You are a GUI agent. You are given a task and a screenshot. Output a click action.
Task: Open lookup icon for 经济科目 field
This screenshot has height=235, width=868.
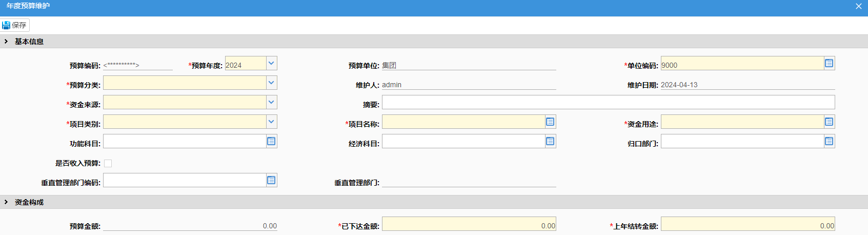point(550,141)
